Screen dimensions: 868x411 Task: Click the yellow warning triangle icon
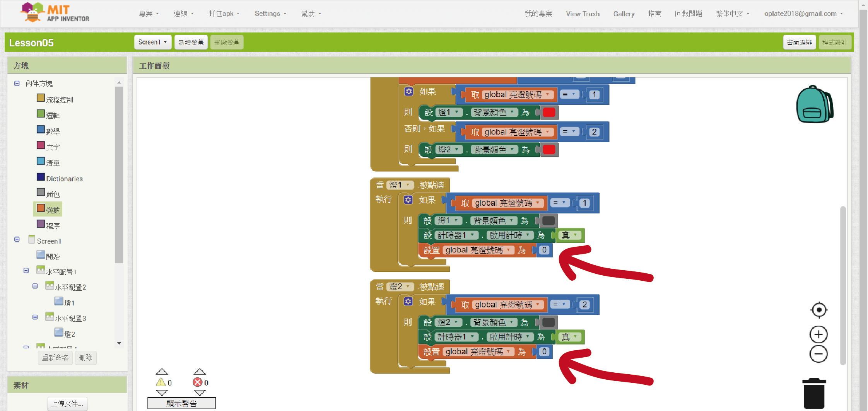click(x=161, y=382)
